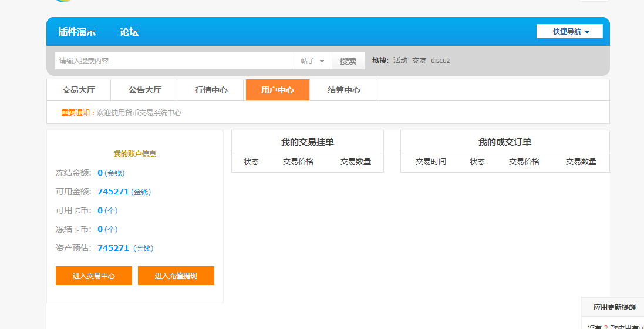Expand the 帖子 search type dropdown

pyautogui.click(x=312, y=61)
